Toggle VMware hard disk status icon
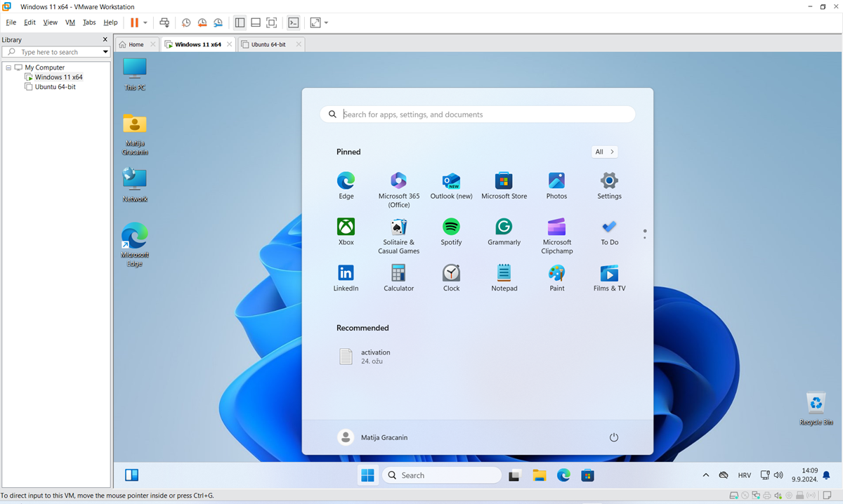Viewport: 843px width, 504px height. coord(734,496)
